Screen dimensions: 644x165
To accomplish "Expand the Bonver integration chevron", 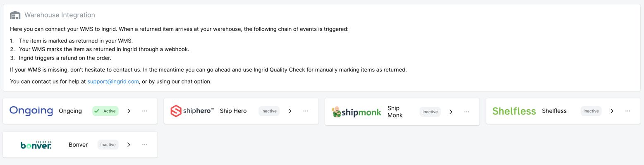I will (129, 145).
